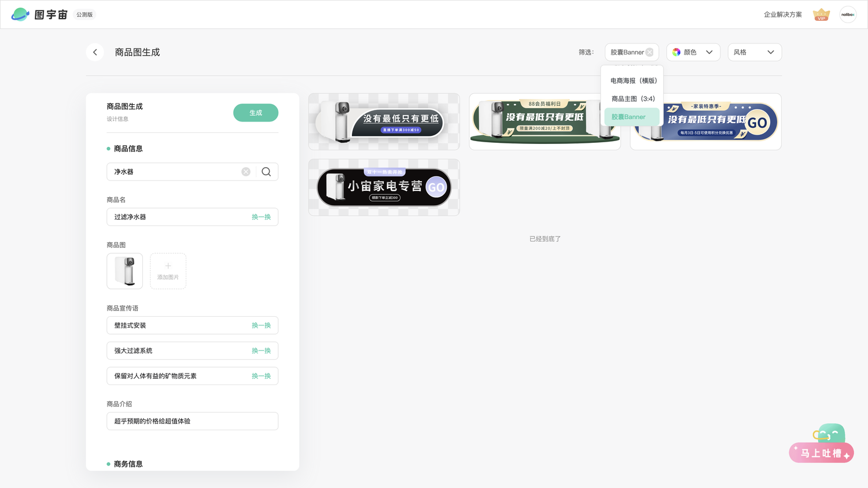
Task: Click the color wheel icon in filter
Action: pos(676,52)
